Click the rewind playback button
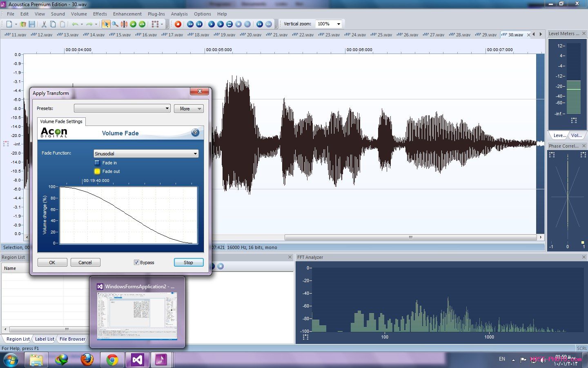 point(199,24)
